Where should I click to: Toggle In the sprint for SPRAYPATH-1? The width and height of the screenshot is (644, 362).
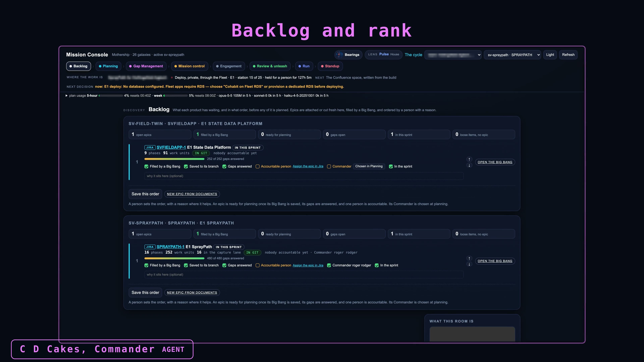377,266
